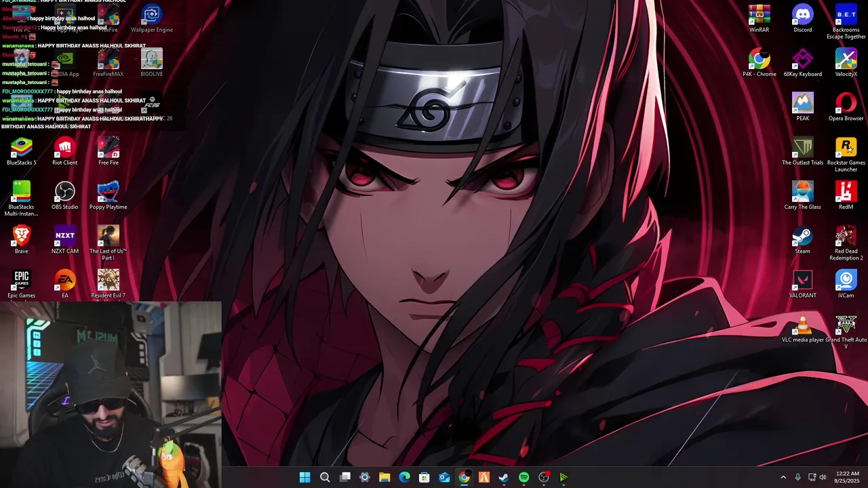The height and width of the screenshot is (488, 868).
Task: Click the Rockstar Games Launcher icon
Action: click(x=846, y=155)
